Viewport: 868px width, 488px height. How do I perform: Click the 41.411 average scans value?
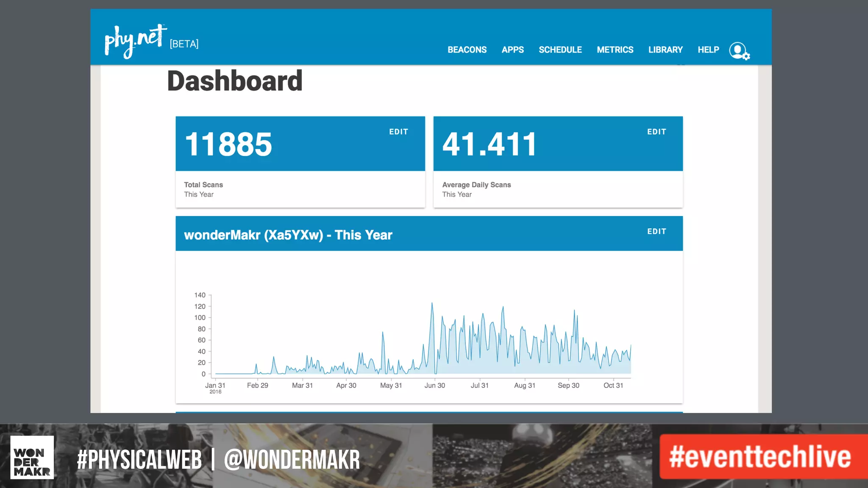pos(489,144)
